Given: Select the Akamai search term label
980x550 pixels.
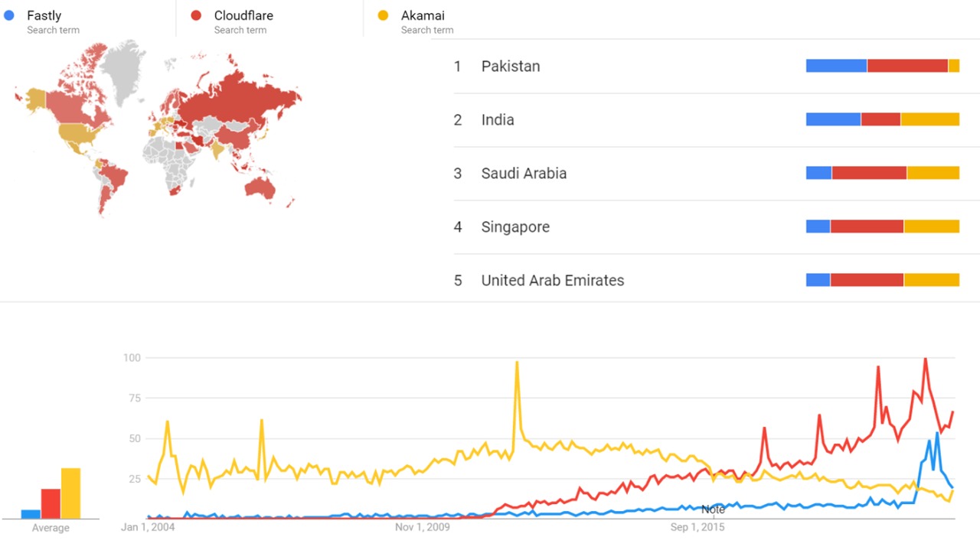Looking at the screenshot, I should (423, 15).
